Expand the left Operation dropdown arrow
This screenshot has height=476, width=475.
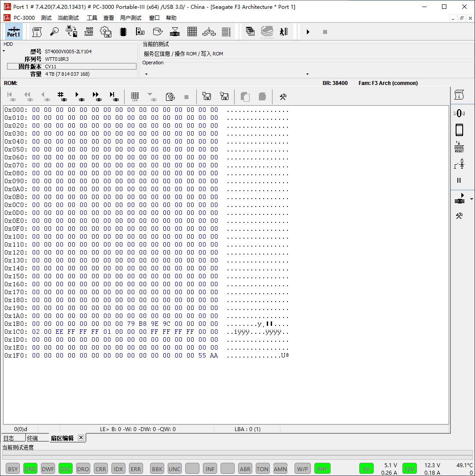point(146,74)
